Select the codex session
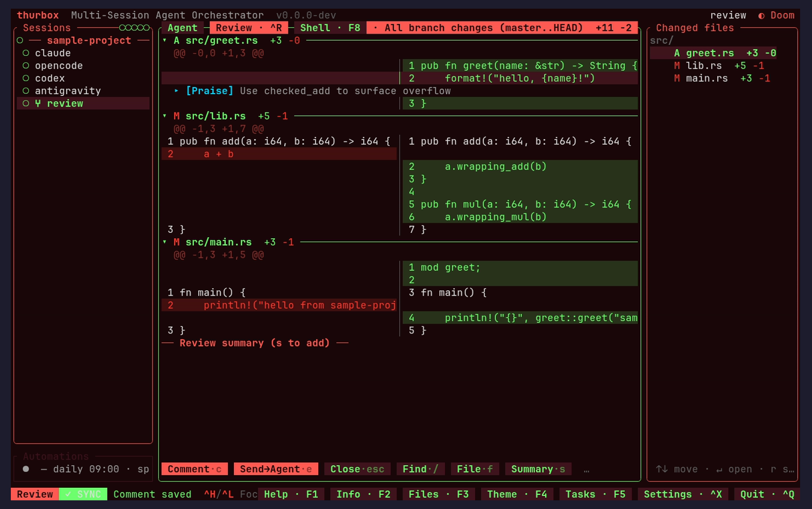The height and width of the screenshot is (509, 812). pyautogui.click(x=83, y=79)
